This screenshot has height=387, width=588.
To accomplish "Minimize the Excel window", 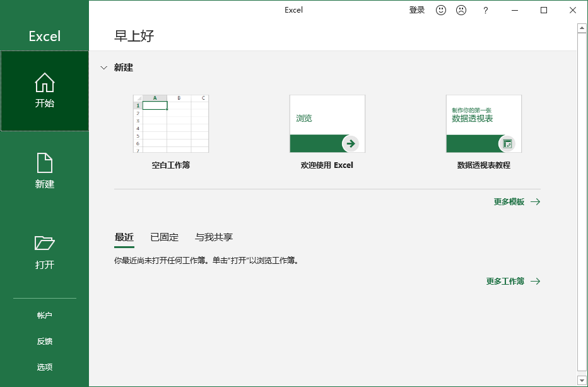I will tap(515, 11).
